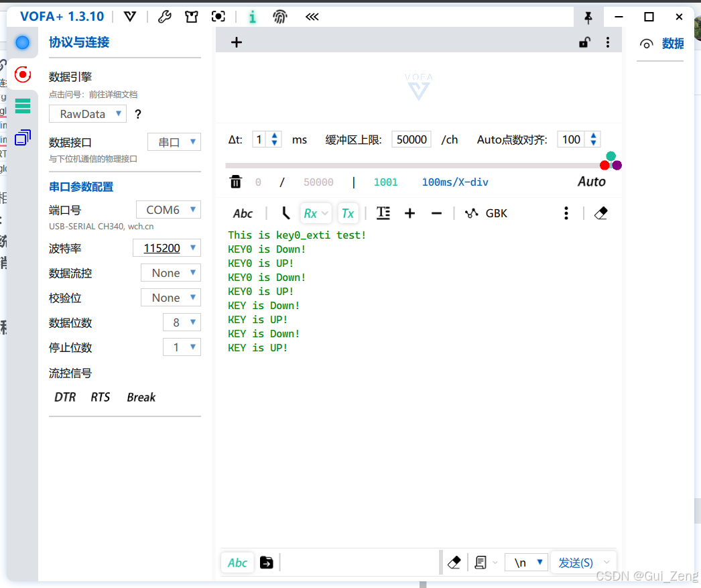Open the RawData engine dropdown
The width and height of the screenshot is (701, 588).
click(88, 114)
